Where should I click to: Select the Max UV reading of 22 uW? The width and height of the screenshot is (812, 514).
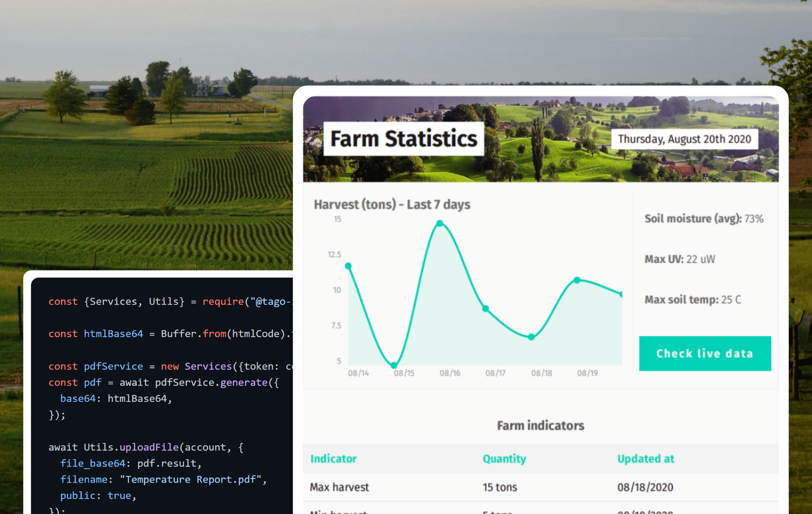[x=701, y=259]
